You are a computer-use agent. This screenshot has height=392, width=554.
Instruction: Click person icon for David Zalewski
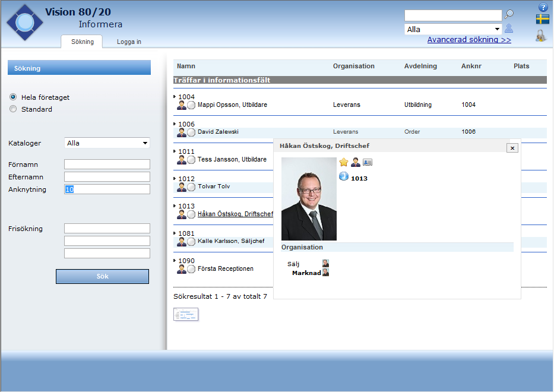pos(182,132)
